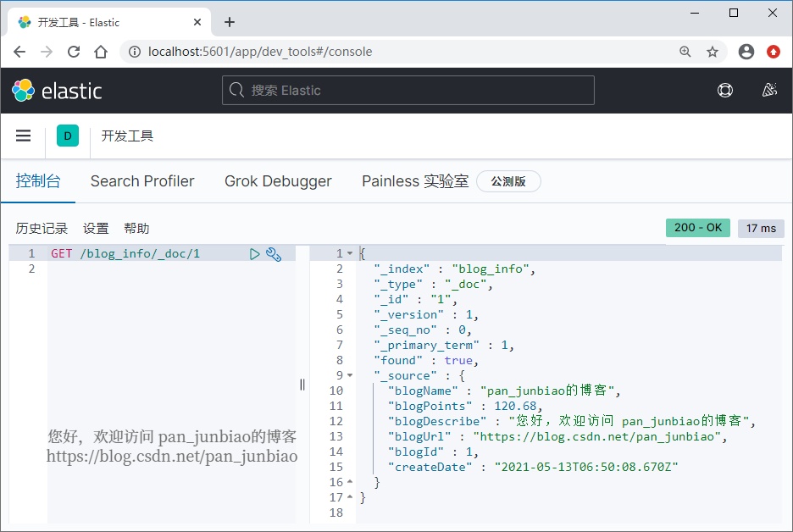Open the browser home page icon
This screenshot has width=793, height=532.
tap(101, 52)
